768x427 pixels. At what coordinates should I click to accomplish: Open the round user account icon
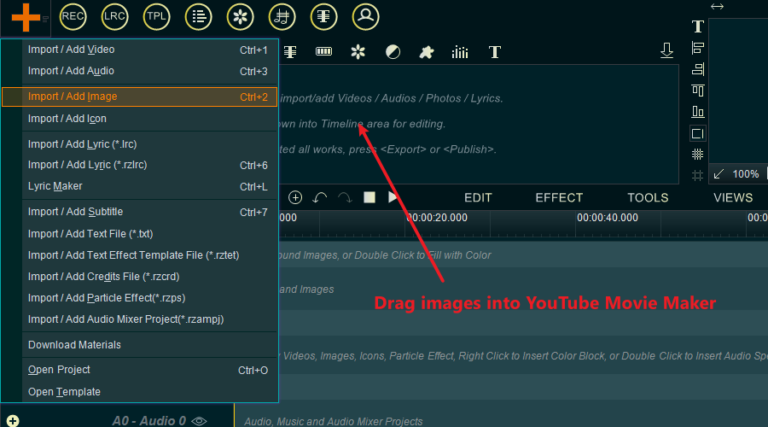pyautogui.click(x=365, y=17)
